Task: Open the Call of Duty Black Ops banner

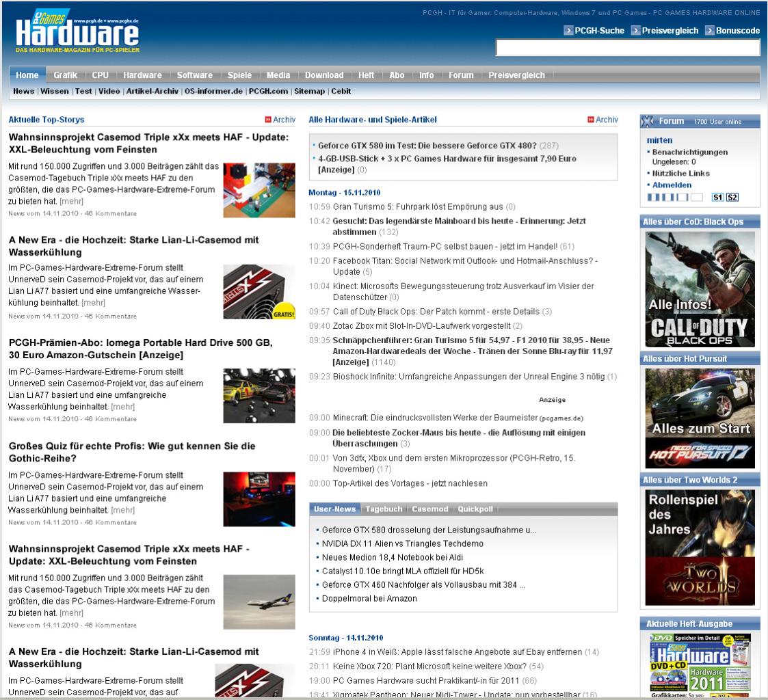Action: 700,289
